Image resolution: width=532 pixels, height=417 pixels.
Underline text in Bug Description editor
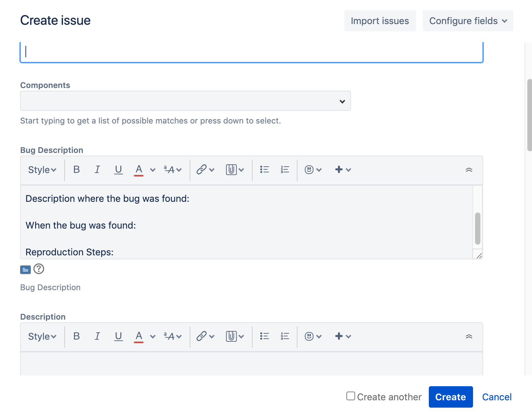(118, 170)
